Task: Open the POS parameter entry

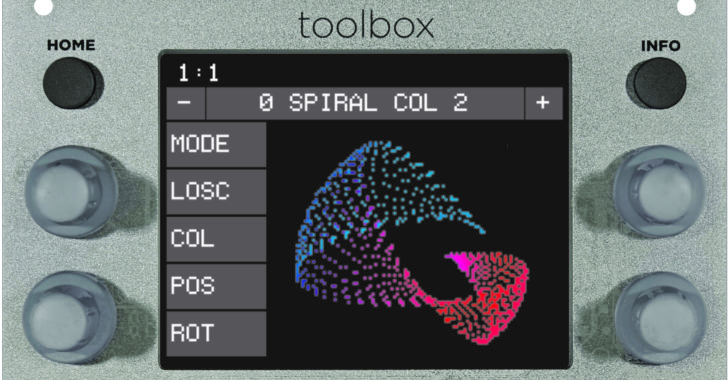Action: tap(216, 286)
